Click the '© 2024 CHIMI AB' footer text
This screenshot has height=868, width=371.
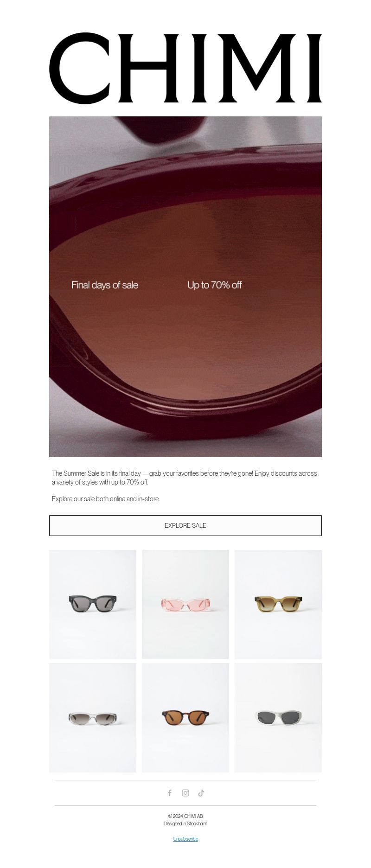pos(185,816)
